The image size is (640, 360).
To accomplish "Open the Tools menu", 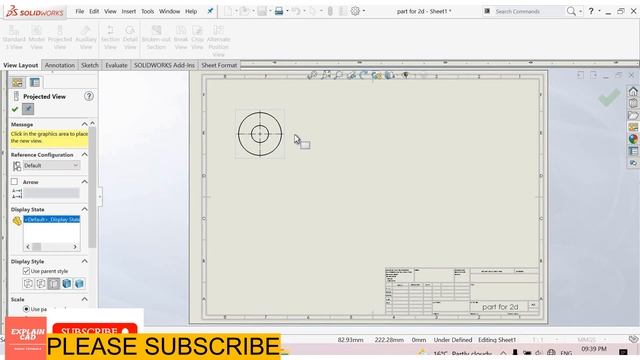I will (147, 11).
